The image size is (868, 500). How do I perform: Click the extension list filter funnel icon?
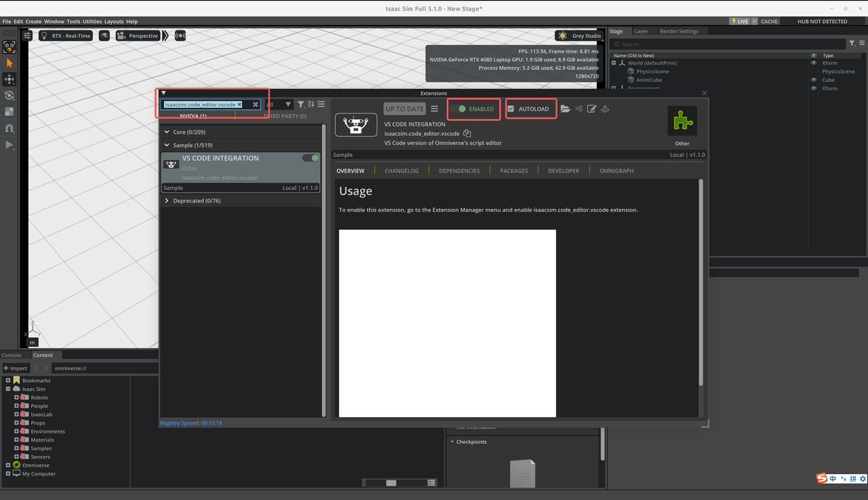(301, 104)
